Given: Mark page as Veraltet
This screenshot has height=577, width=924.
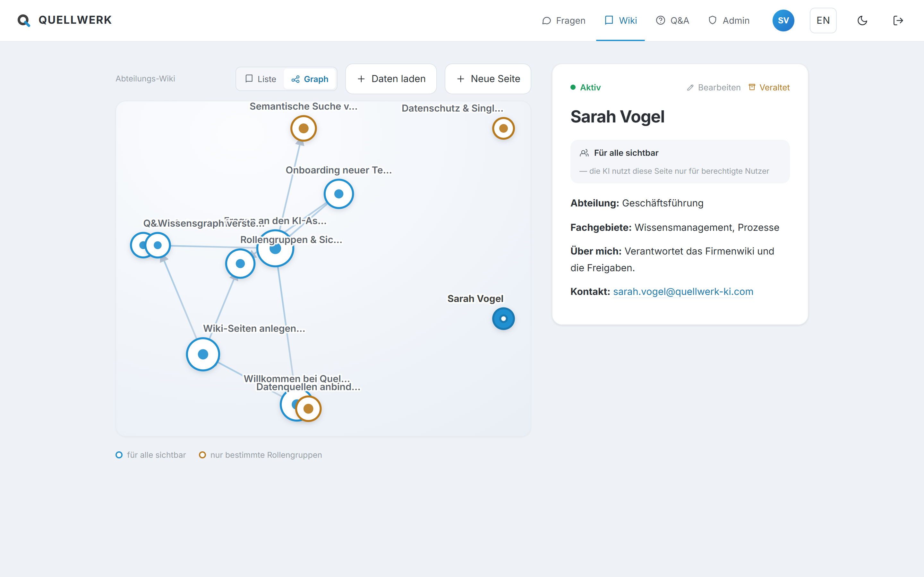Looking at the screenshot, I should click(769, 88).
